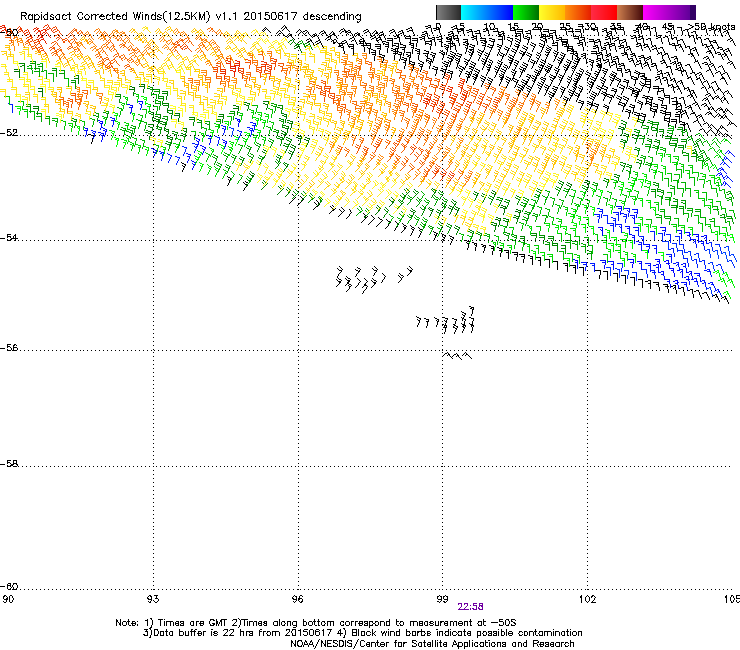Select the '3)Data buffer is 22 hrs' note line

point(362,633)
